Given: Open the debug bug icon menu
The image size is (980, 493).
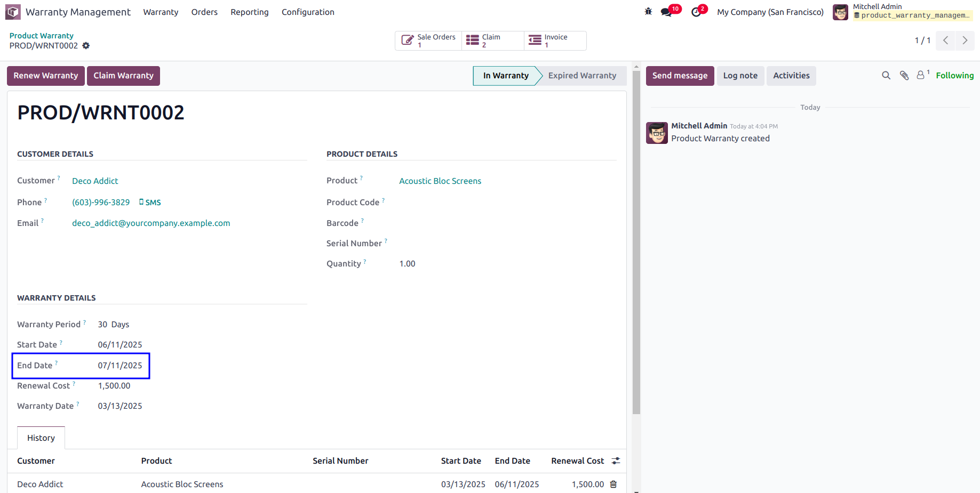Looking at the screenshot, I should click(648, 12).
